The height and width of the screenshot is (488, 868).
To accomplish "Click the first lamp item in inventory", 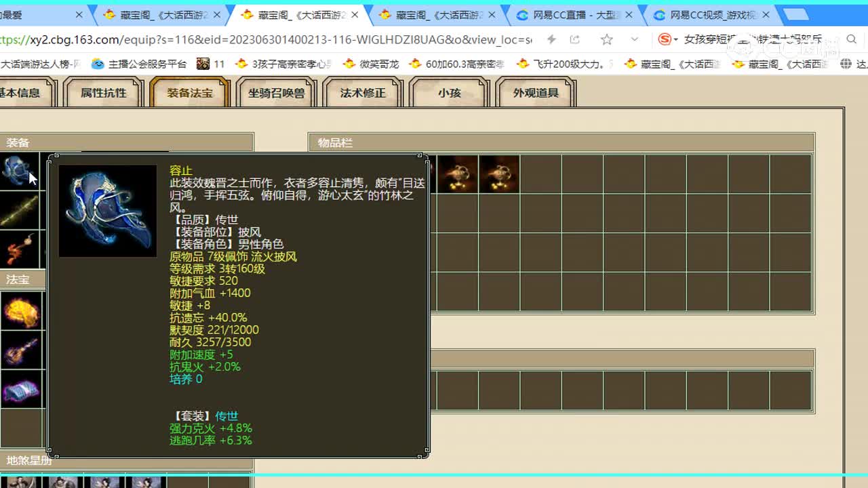I will 458,174.
